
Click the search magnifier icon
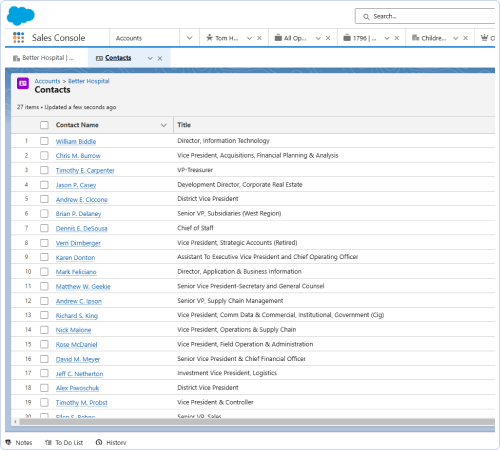click(x=366, y=17)
